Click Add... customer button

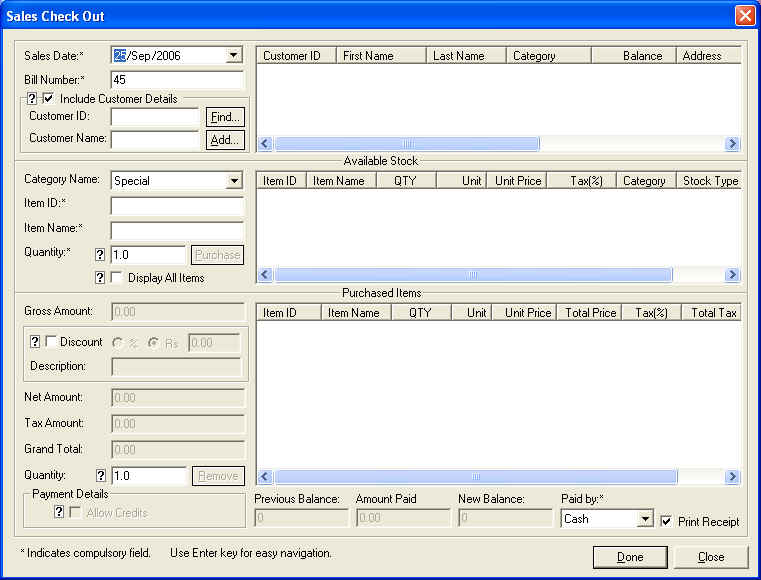pos(225,140)
